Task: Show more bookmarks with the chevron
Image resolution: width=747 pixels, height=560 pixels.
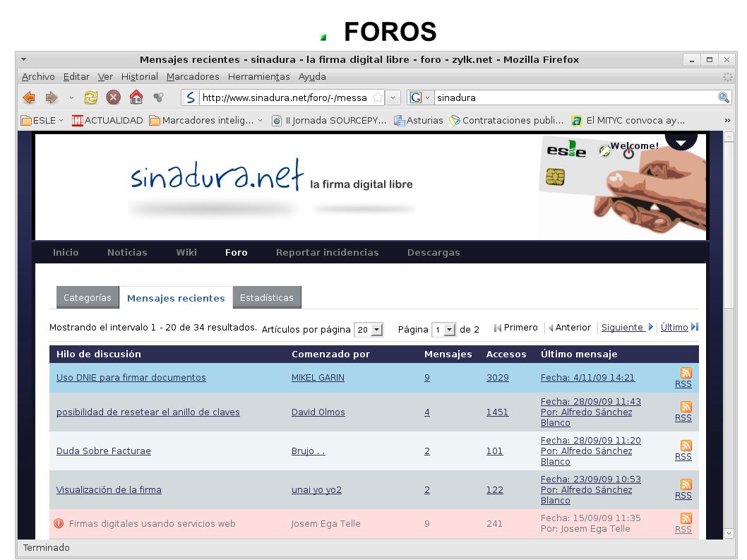Action: coord(727,121)
